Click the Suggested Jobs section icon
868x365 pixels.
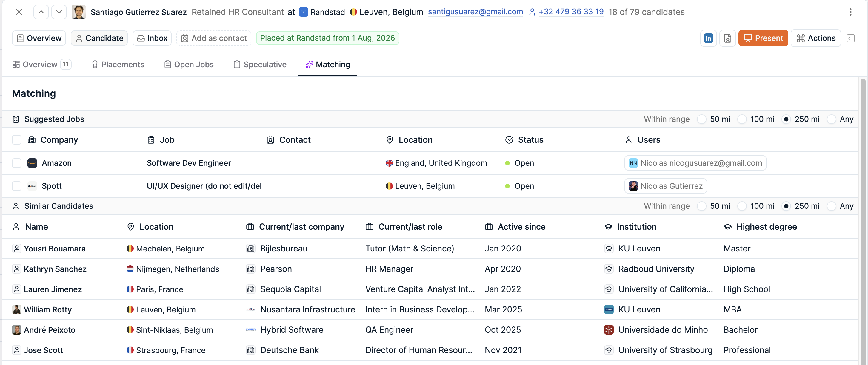click(x=16, y=119)
